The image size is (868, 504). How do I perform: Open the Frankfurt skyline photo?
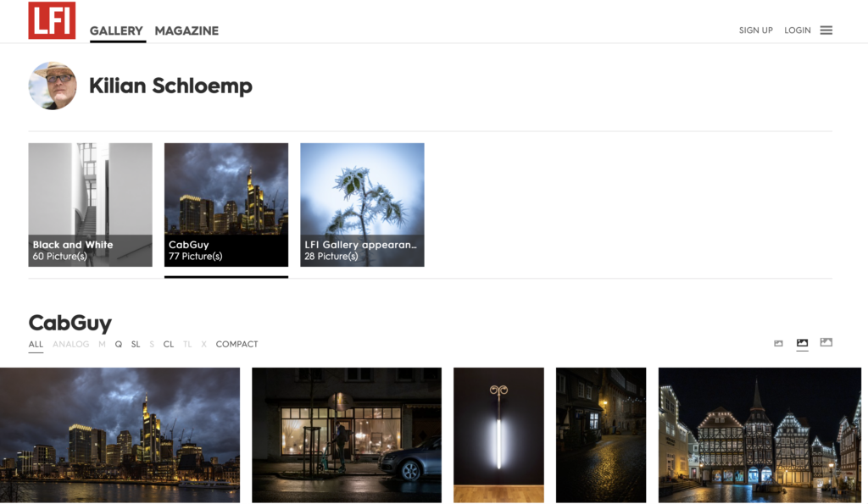tap(120, 435)
